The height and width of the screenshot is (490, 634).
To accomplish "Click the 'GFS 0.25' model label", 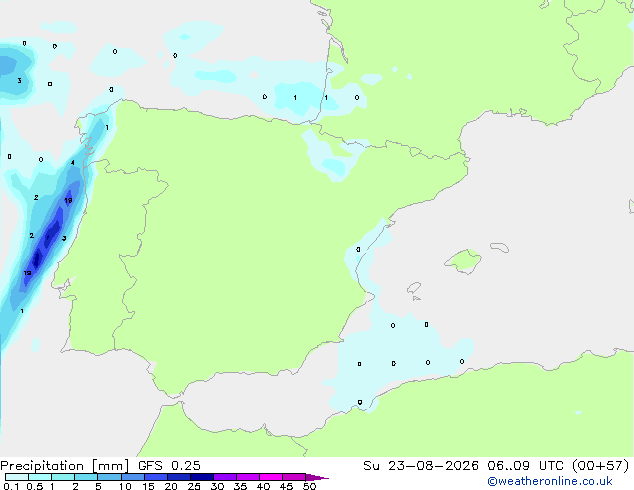I will click(x=169, y=466).
